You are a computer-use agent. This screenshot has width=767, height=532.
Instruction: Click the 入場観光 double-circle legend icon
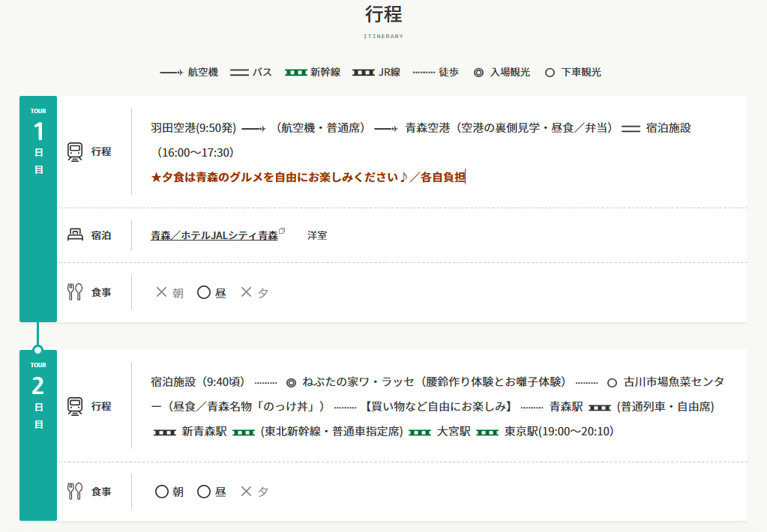tap(479, 73)
